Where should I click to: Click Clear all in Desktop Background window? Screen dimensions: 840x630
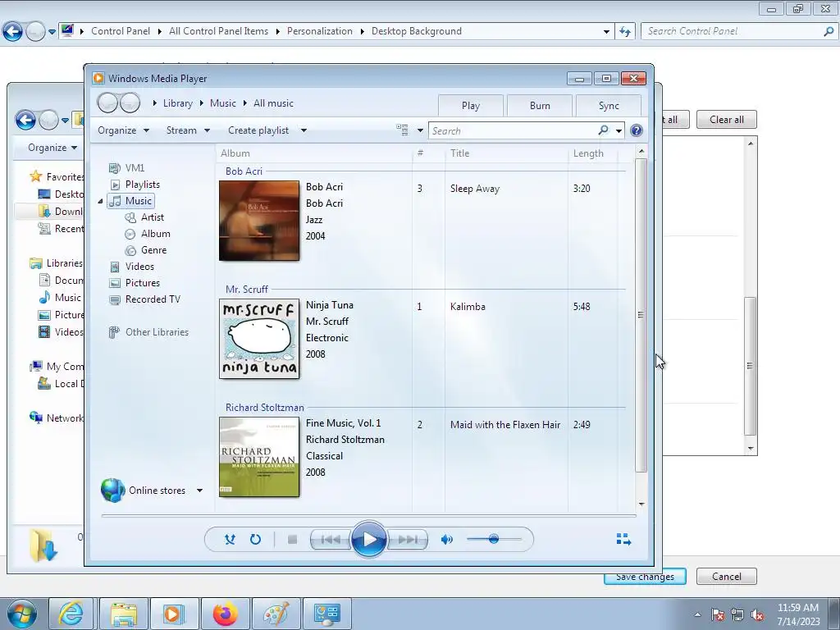point(727,120)
